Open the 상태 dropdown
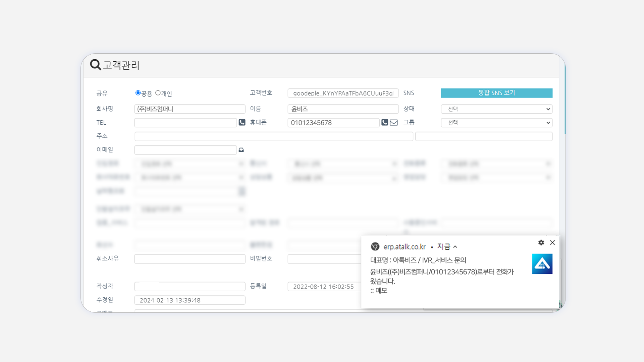The image size is (644, 362). coord(496,109)
